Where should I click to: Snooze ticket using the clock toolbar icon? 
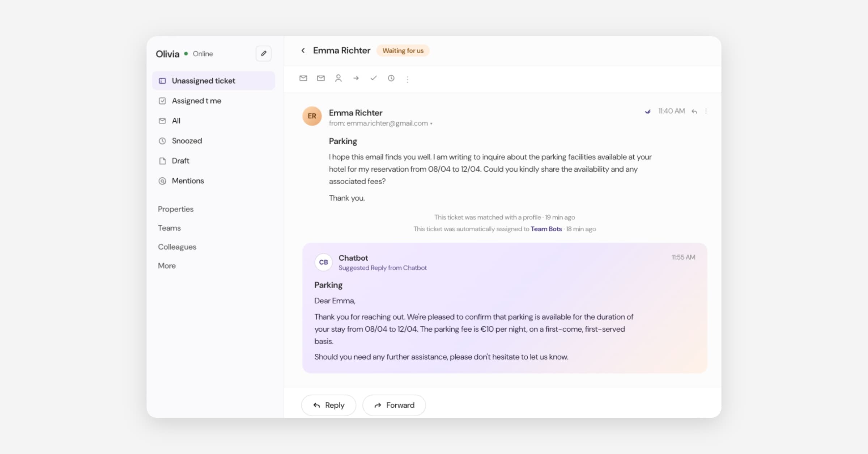(391, 78)
